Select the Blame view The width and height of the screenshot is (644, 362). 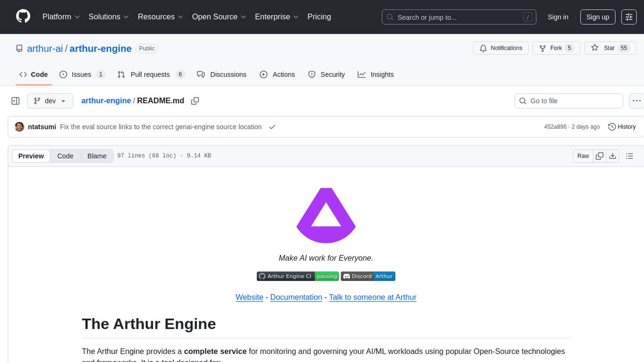[x=97, y=156]
